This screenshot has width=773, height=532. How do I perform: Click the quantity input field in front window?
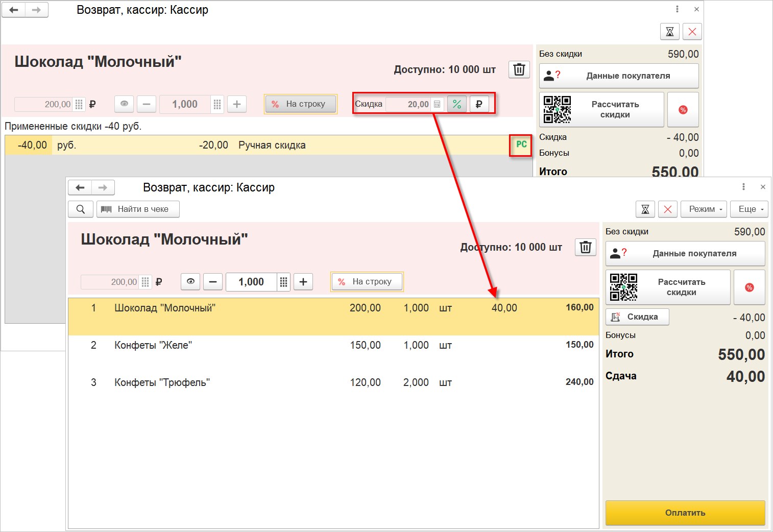pos(251,282)
